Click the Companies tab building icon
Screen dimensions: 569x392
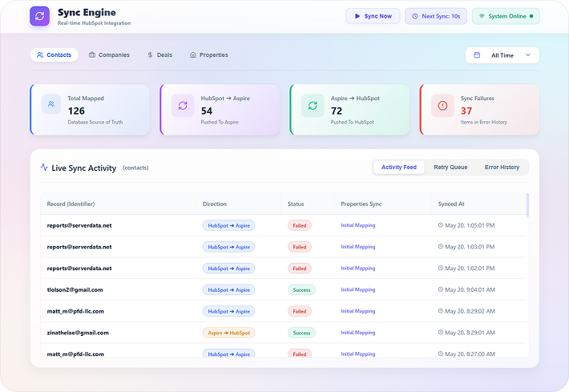pos(92,55)
